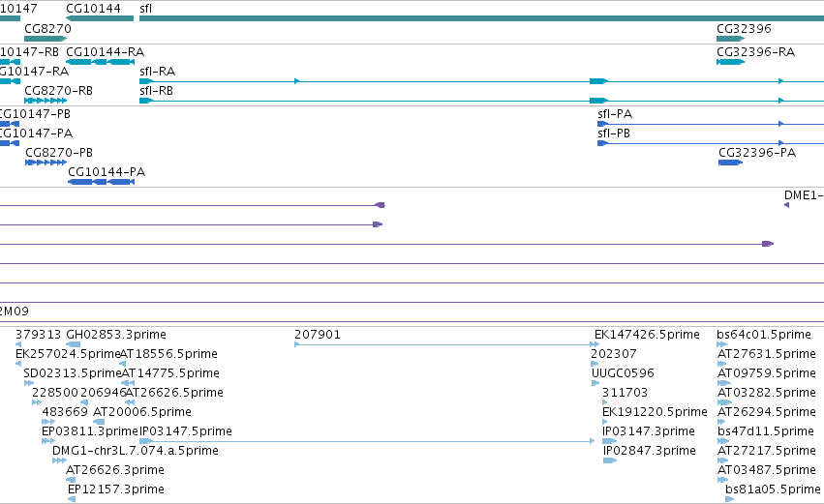Click the 206946 EST label

pos(104,393)
